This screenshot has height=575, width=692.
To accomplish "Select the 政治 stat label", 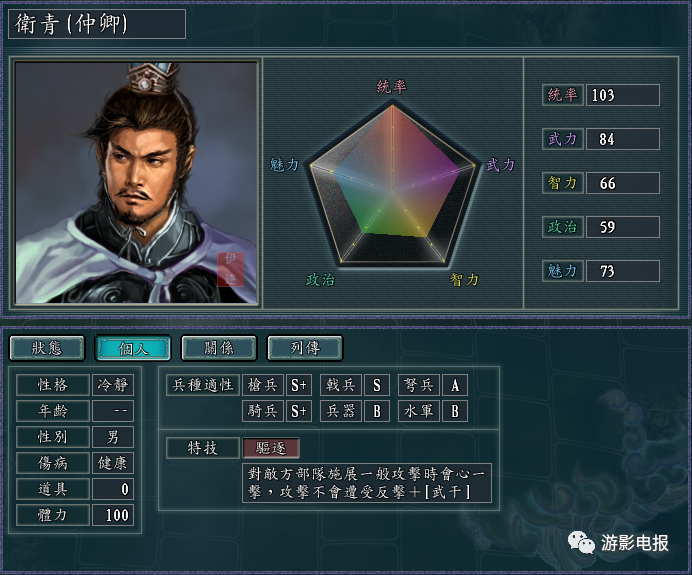I will pos(563,227).
